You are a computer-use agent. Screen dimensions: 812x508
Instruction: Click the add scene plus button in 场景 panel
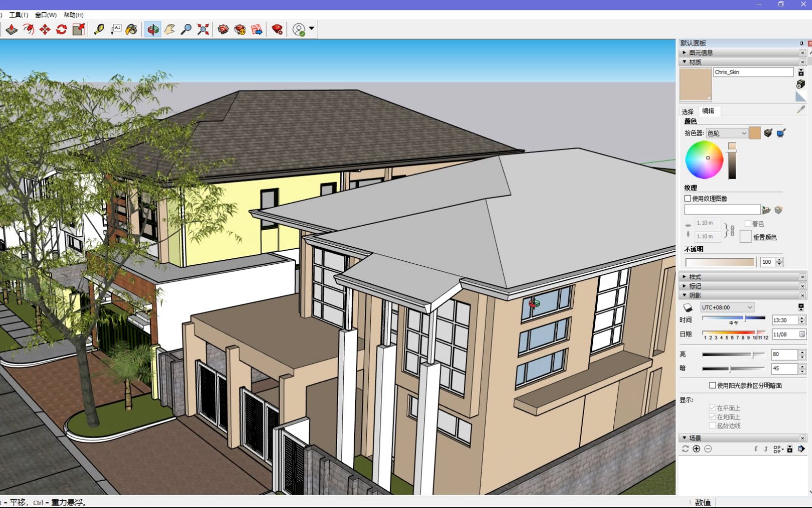coord(696,449)
